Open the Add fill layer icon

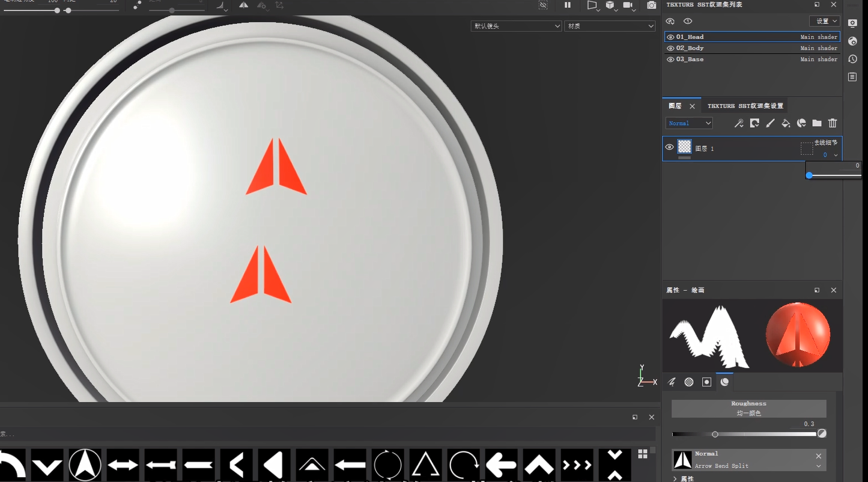point(786,123)
